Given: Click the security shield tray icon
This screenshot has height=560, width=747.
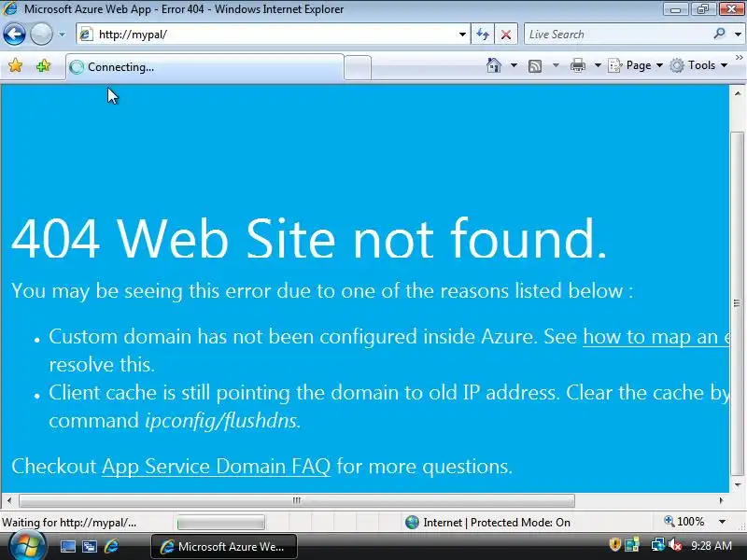Looking at the screenshot, I should tap(614, 545).
